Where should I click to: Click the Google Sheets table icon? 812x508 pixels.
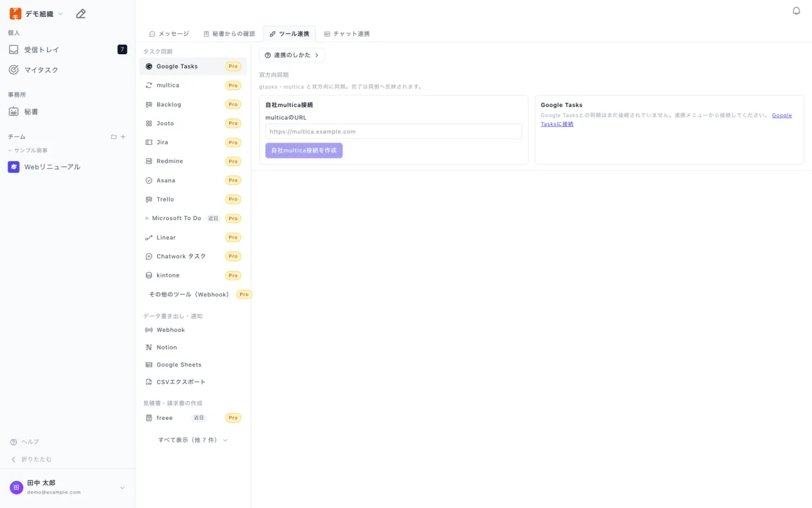click(149, 364)
